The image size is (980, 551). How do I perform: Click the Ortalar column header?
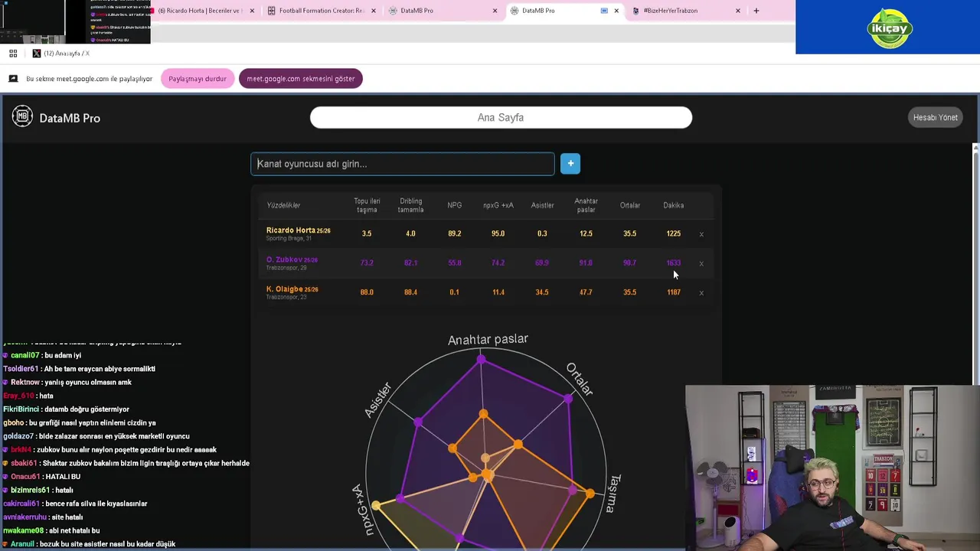[x=630, y=205]
